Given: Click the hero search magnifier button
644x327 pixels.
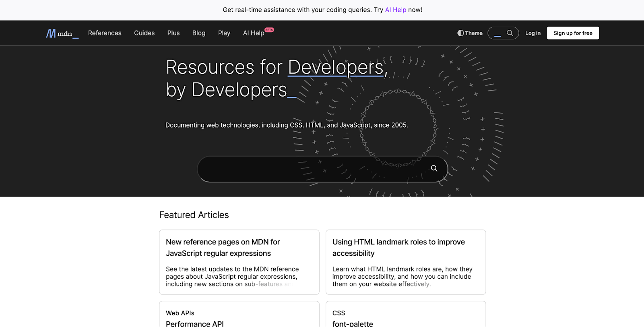Looking at the screenshot, I should click(x=434, y=168).
